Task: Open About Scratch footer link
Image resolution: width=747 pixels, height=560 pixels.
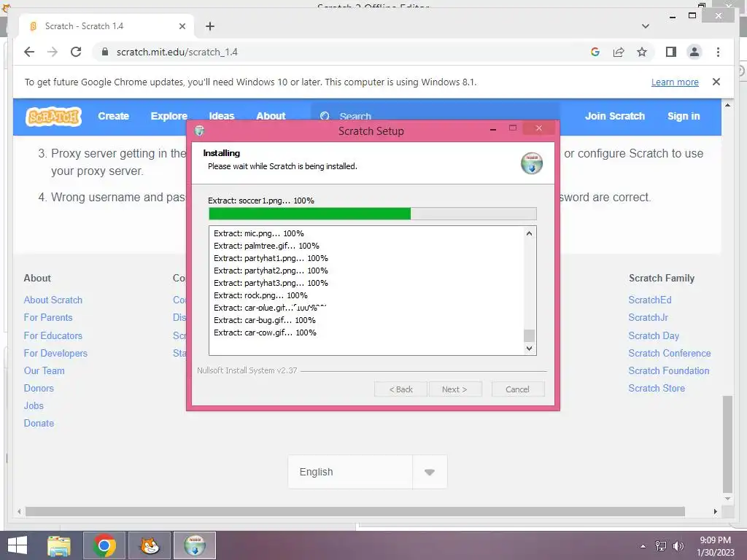Action: pyautogui.click(x=53, y=300)
